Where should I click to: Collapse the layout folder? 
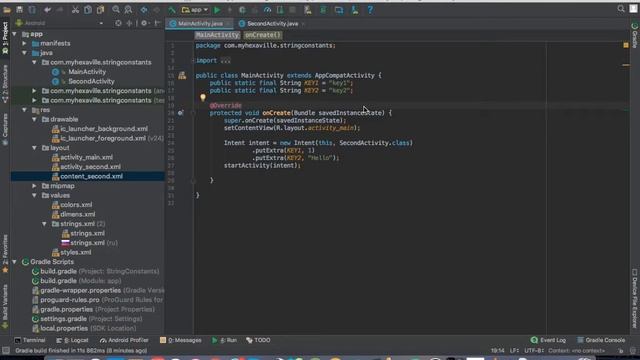click(x=34, y=148)
